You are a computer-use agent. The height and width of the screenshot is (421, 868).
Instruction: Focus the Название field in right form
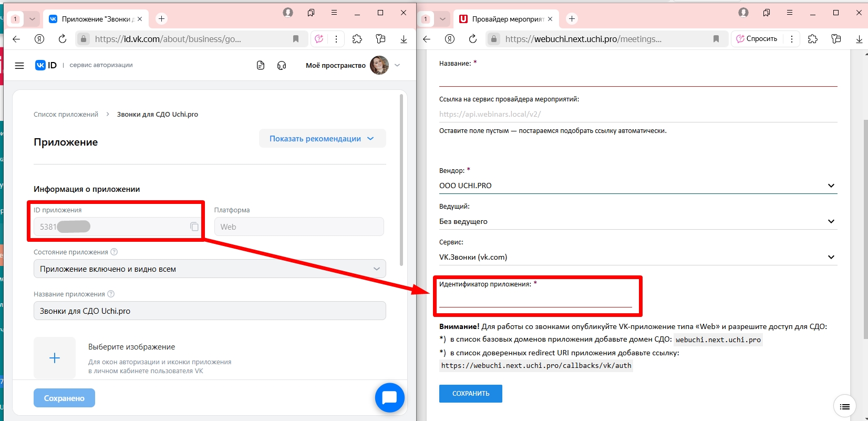click(x=638, y=78)
